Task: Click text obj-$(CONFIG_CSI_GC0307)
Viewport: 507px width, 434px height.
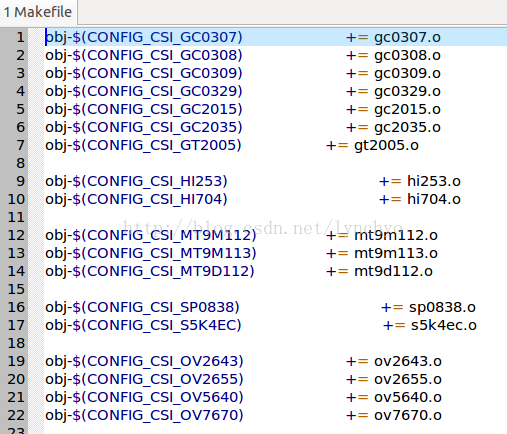Action: (x=144, y=37)
